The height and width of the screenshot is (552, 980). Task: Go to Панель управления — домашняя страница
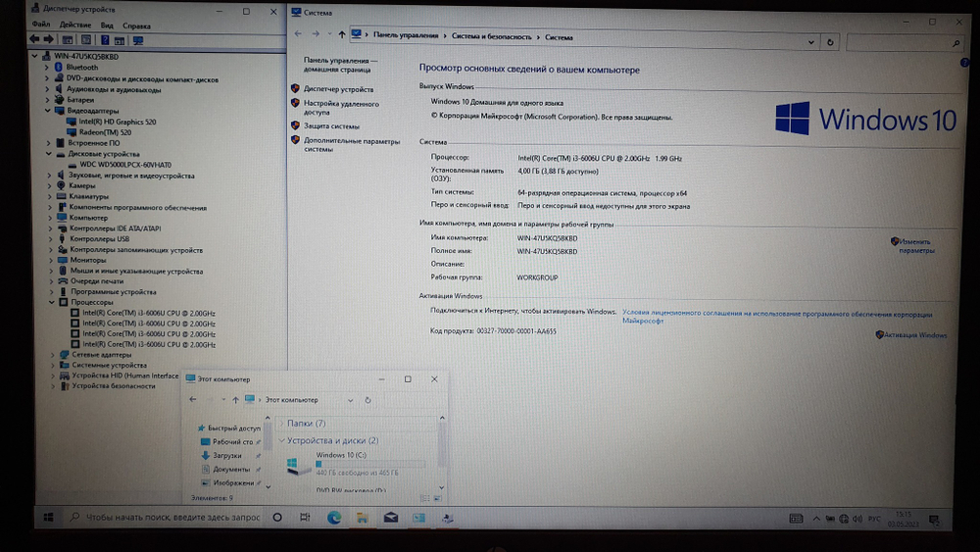(x=341, y=65)
